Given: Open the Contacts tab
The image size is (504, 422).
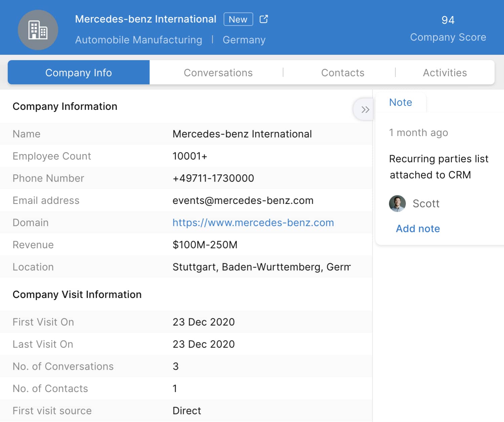Looking at the screenshot, I should pyautogui.click(x=342, y=73).
